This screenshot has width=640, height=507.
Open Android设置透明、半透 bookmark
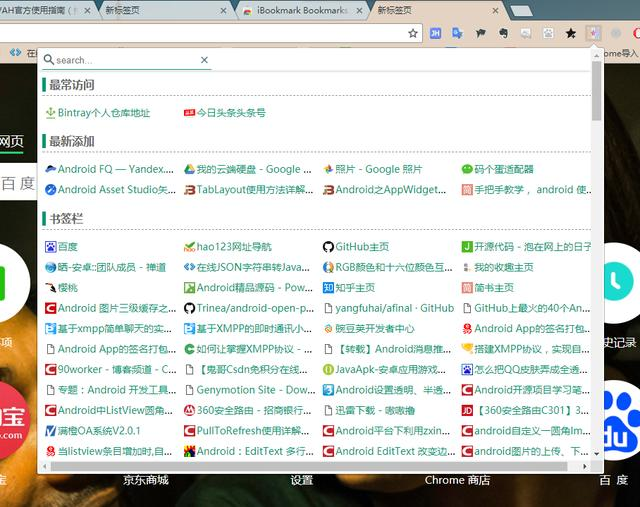click(x=387, y=389)
